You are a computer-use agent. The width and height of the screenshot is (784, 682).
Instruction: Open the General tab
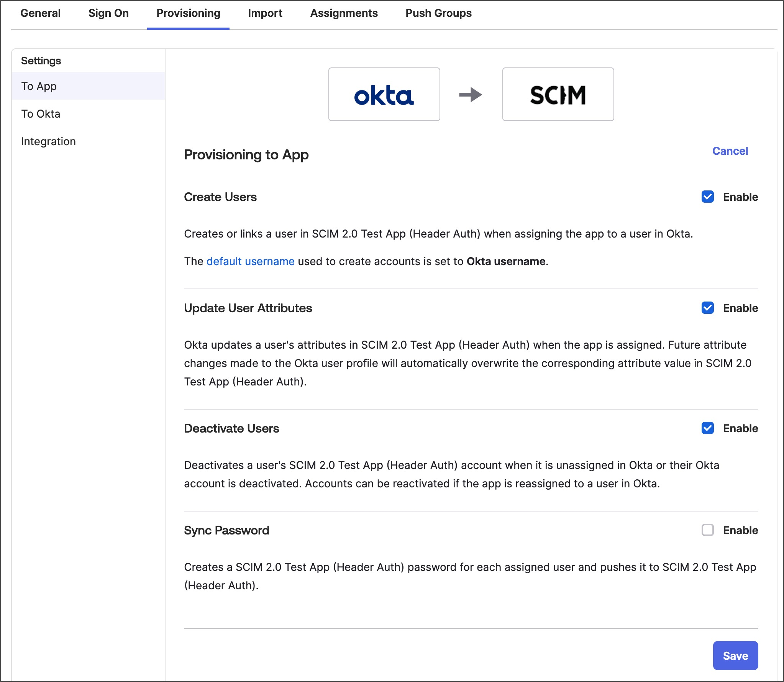click(x=41, y=13)
